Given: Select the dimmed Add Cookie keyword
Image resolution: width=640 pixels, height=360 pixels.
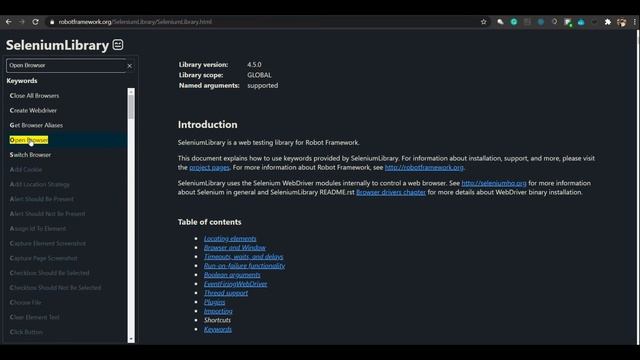Looking at the screenshot, I should [x=26, y=169].
